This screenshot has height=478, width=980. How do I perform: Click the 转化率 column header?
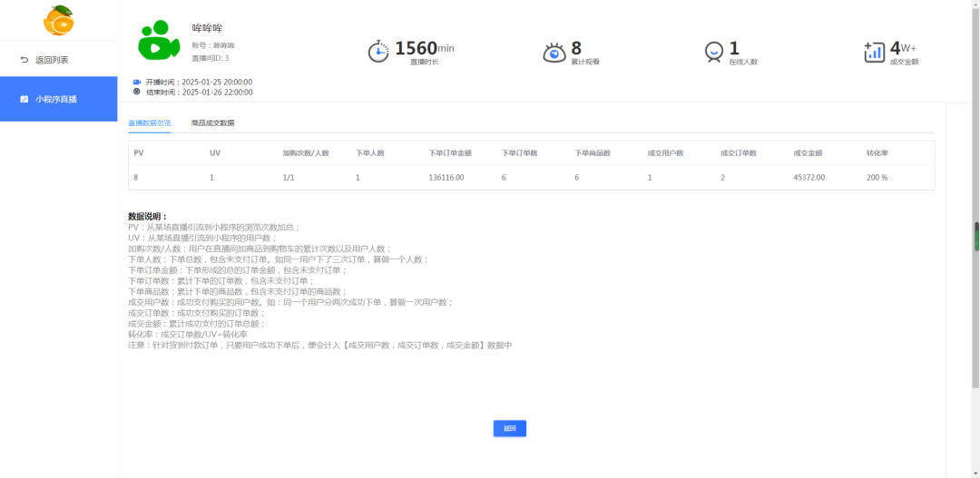click(x=877, y=153)
